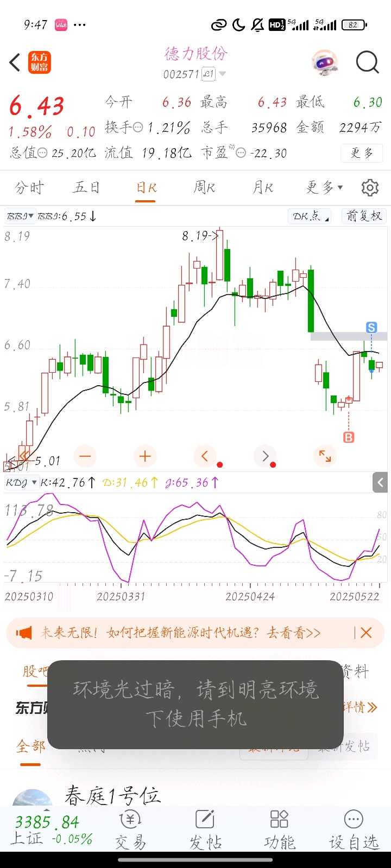Close the new energy promotion banner
Image resolution: width=391 pixels, height=868 pixels.
(x=366, y=633)
